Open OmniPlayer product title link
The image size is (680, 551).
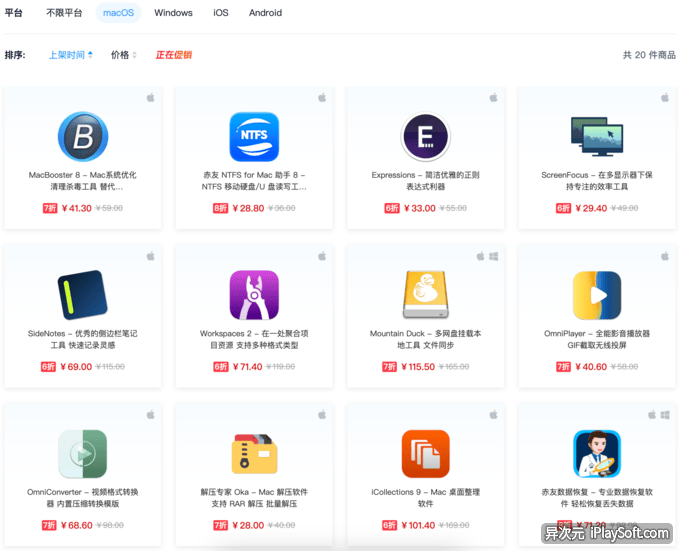point(597,339)
